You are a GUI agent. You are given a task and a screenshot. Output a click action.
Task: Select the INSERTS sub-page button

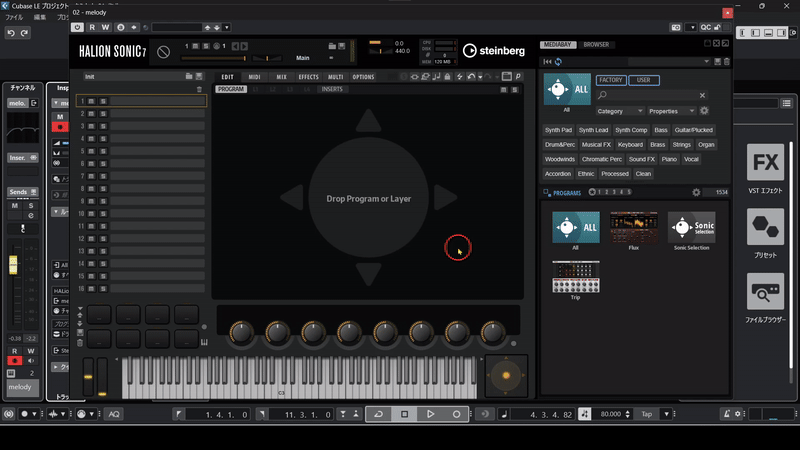click(x=332, y=89)
